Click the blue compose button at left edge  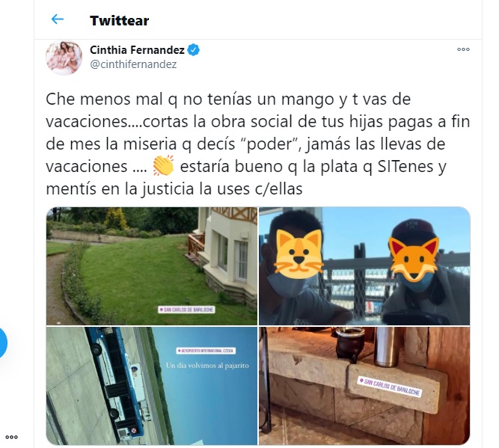point(2,343)
